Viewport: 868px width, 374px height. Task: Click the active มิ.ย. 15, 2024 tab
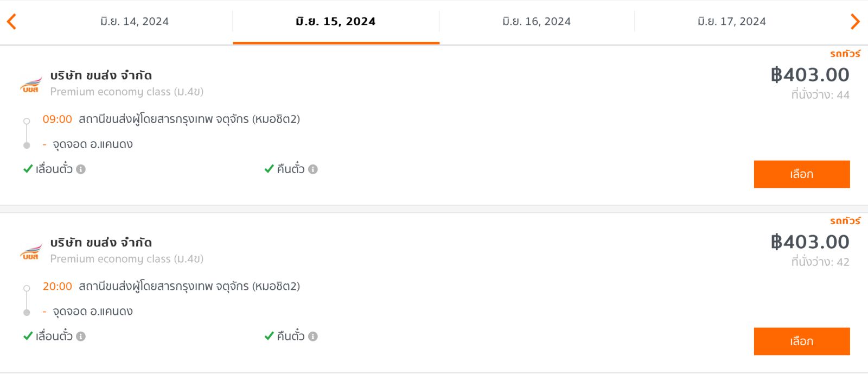point(336,21)
